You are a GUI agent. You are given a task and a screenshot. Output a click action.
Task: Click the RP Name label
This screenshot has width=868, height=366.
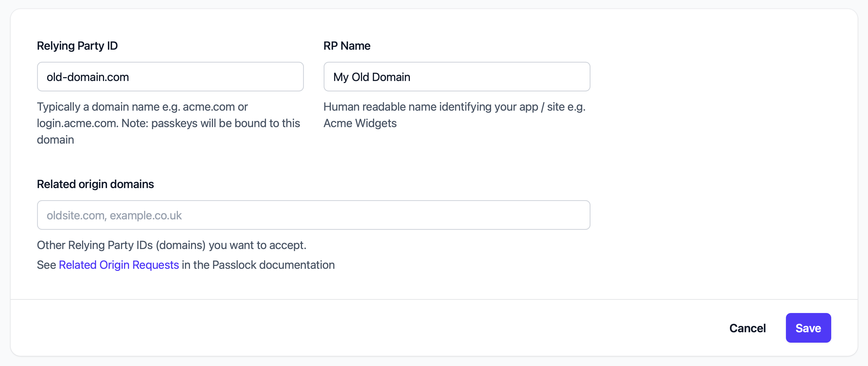tap(347, 46)
